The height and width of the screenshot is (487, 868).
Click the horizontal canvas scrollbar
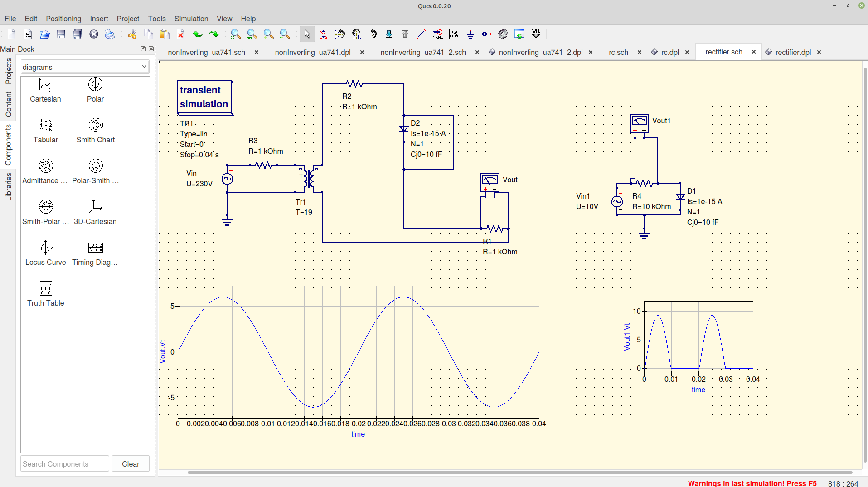click(x=519, y=472)
